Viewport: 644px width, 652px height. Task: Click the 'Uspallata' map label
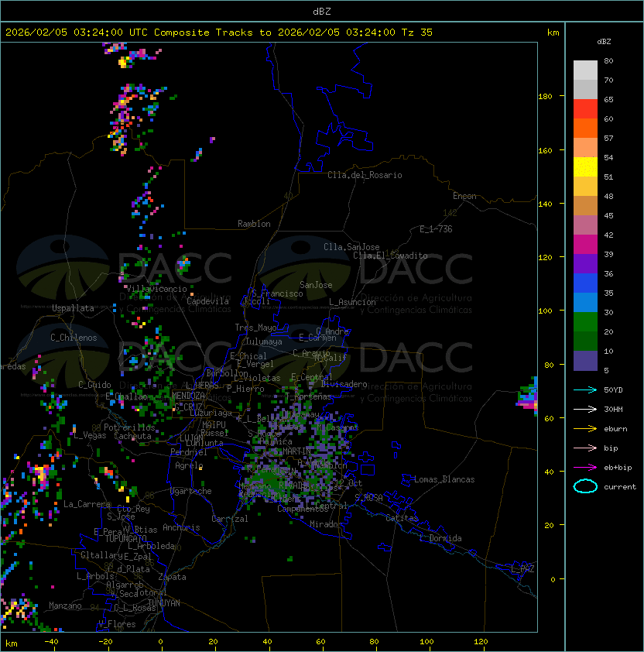pos(73,308)
